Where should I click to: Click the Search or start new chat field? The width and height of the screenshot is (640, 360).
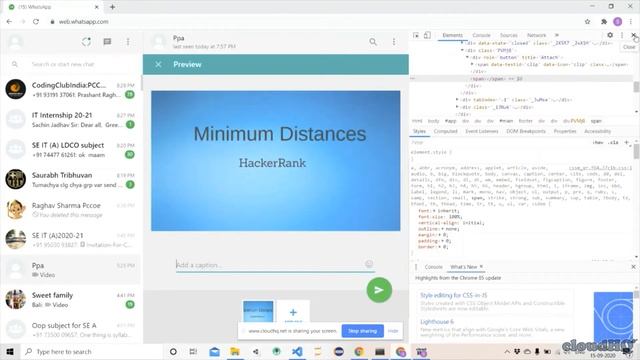[71, 64]
